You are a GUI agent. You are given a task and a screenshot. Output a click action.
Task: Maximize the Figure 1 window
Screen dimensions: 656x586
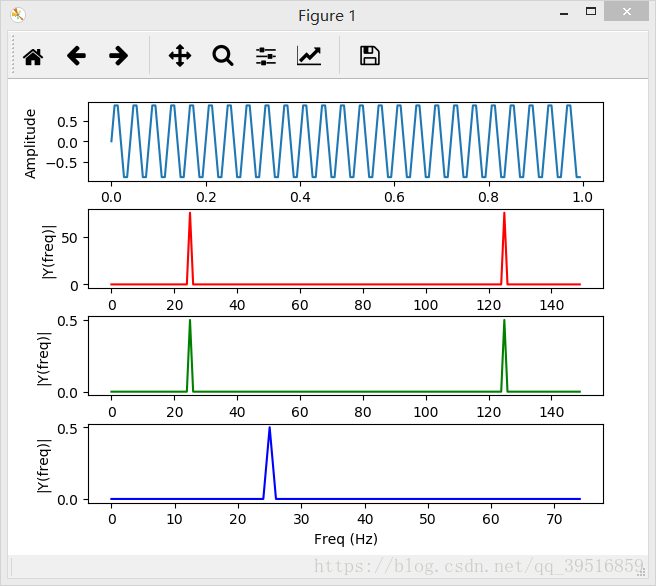591,12
